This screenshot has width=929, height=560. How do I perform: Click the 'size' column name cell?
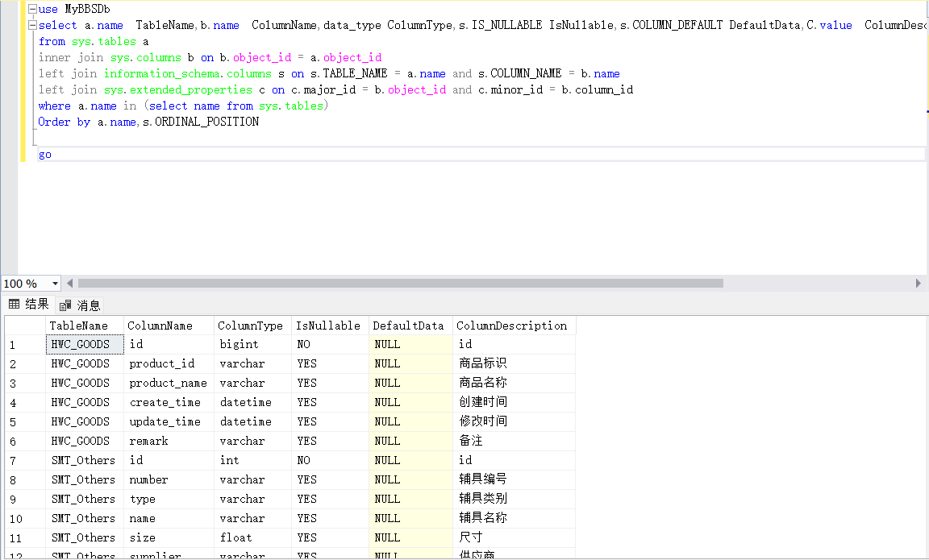(x=169, y=538)
